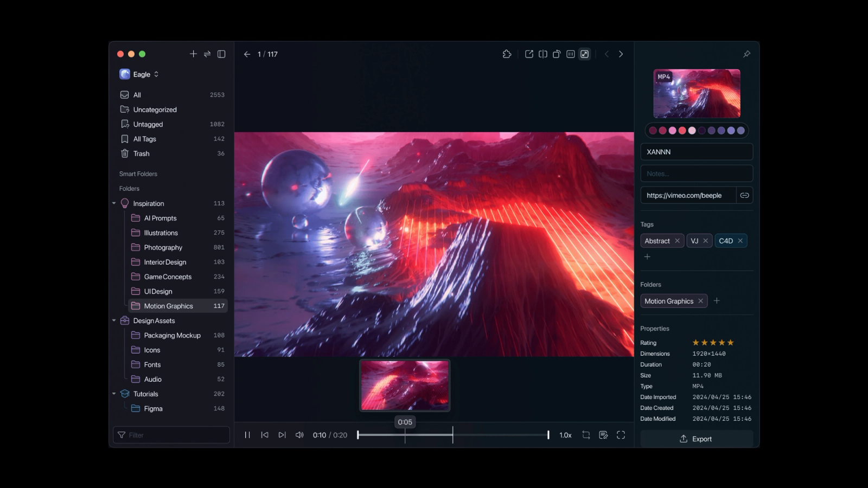Open the Eagle library switcher dropdown
This screenshot has width=868, height=488.
coord(139,74)
